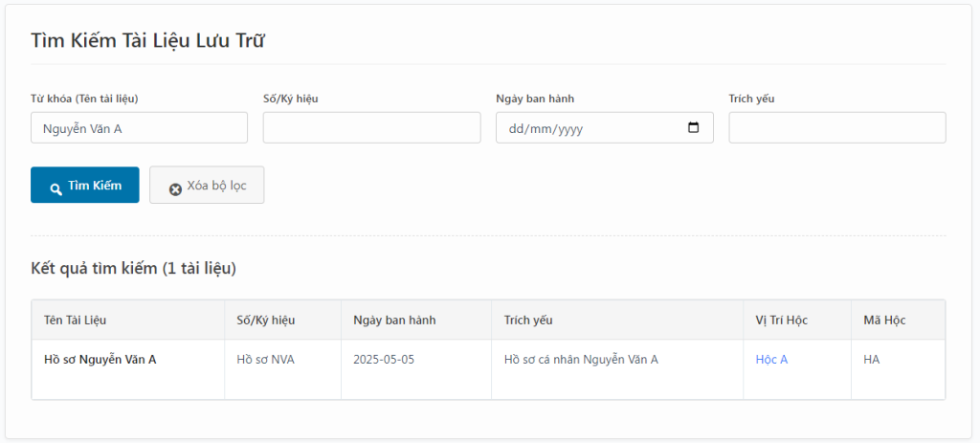
Task: Open the Hộc A location link
Action: click(771, 360)
